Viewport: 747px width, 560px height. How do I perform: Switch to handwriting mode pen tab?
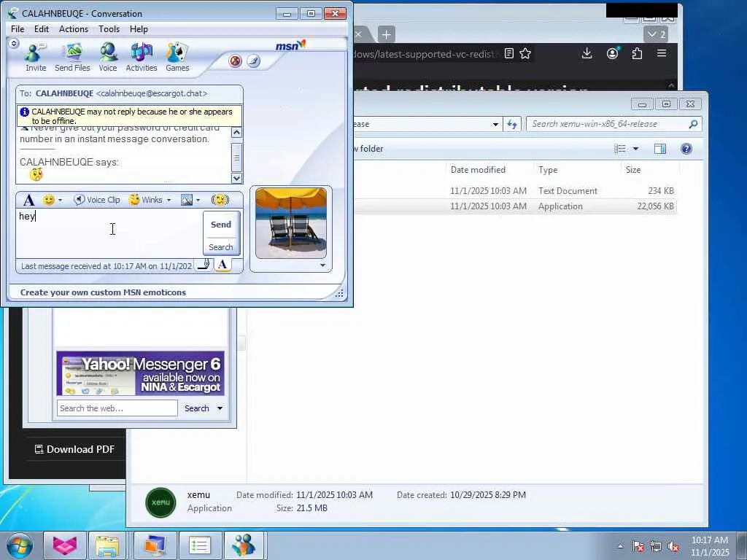pyautogui.click(x=204, y=265)
